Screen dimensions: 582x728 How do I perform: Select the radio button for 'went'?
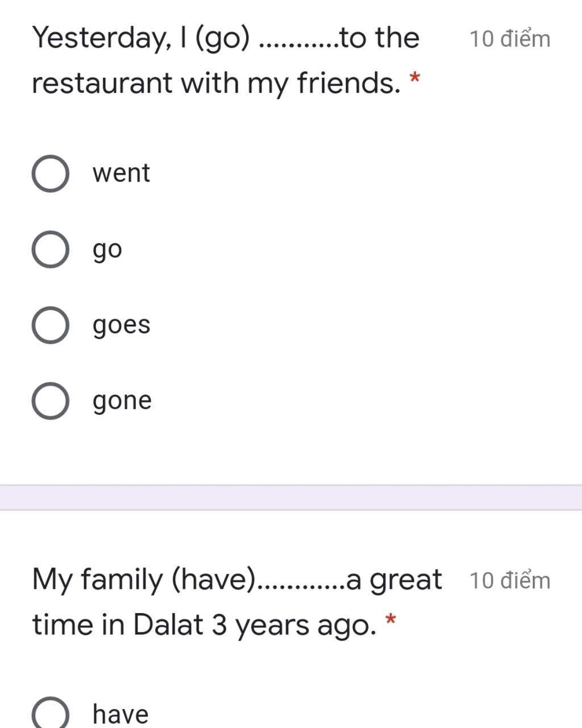click(51, 173)
